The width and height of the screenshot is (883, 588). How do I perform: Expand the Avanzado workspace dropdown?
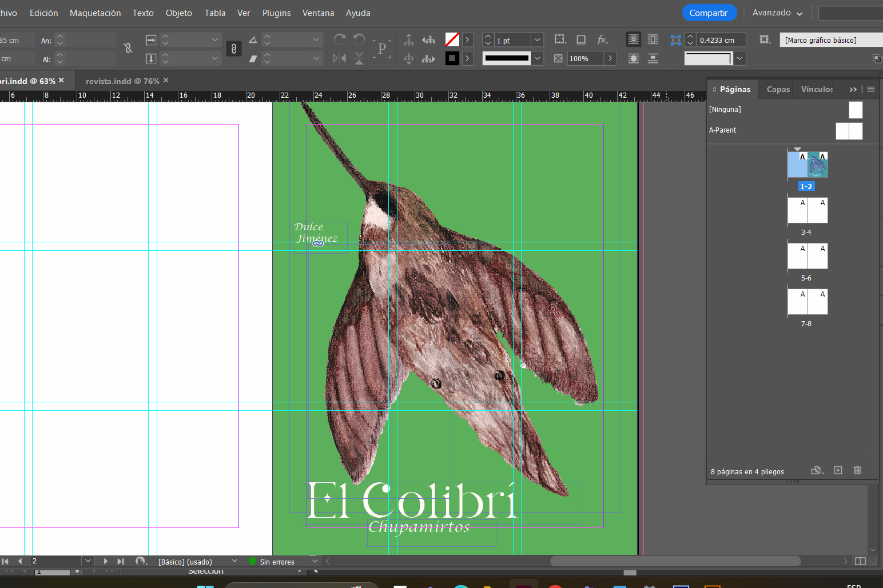tap(777, 13)
